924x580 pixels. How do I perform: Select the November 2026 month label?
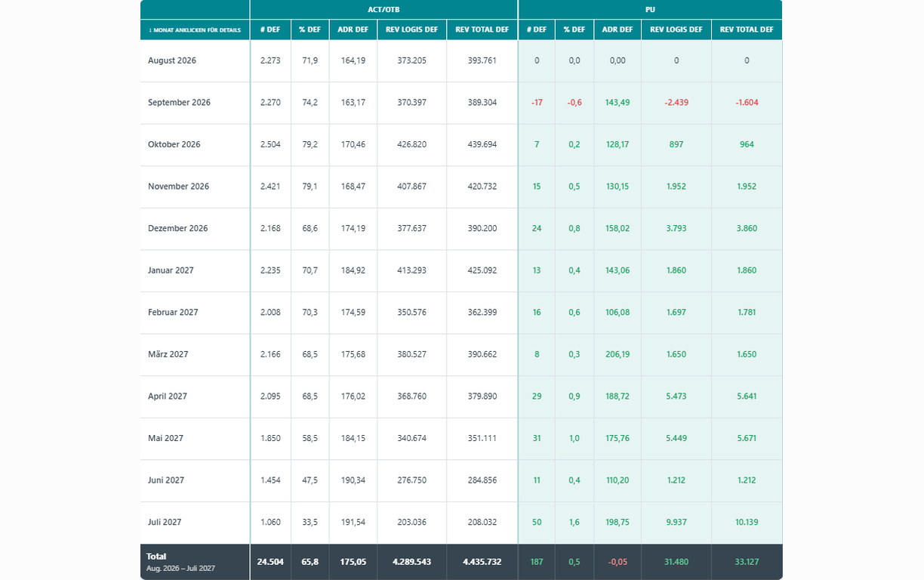click(x=178, y=187)
